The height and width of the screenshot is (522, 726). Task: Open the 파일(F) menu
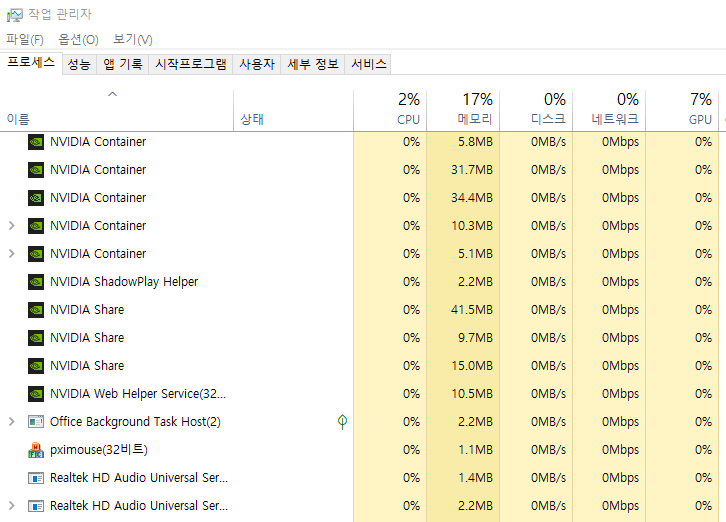(x=25, y=39)
